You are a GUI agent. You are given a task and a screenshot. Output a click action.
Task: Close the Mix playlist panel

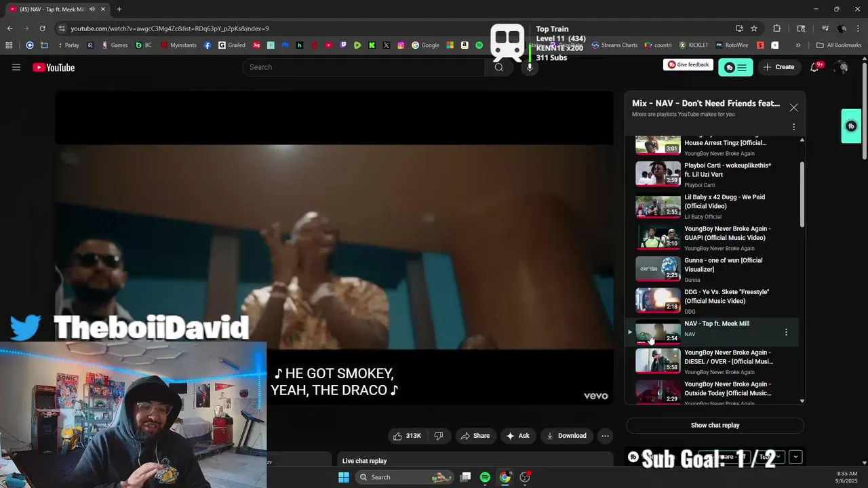pyautogui.click(x=793, y=107)
